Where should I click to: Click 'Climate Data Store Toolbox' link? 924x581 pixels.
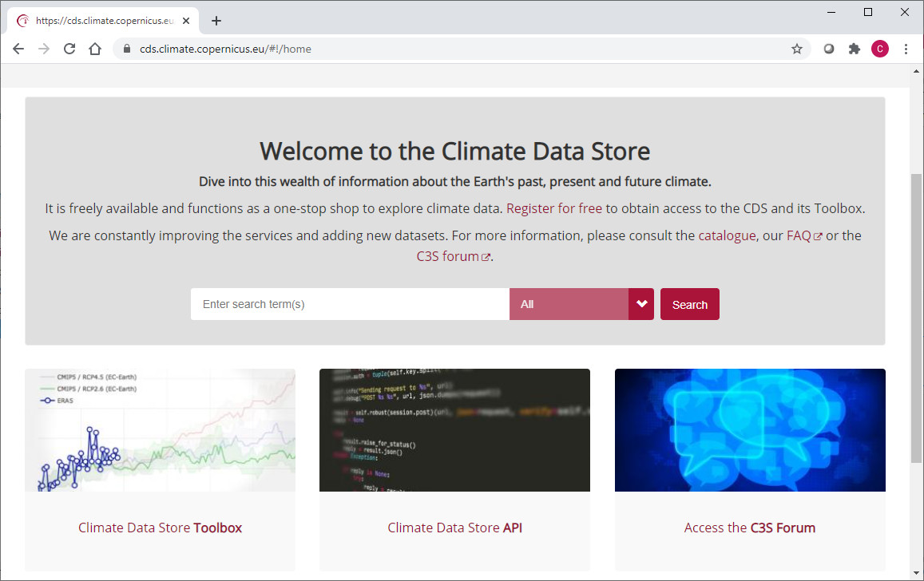(160, 528)
